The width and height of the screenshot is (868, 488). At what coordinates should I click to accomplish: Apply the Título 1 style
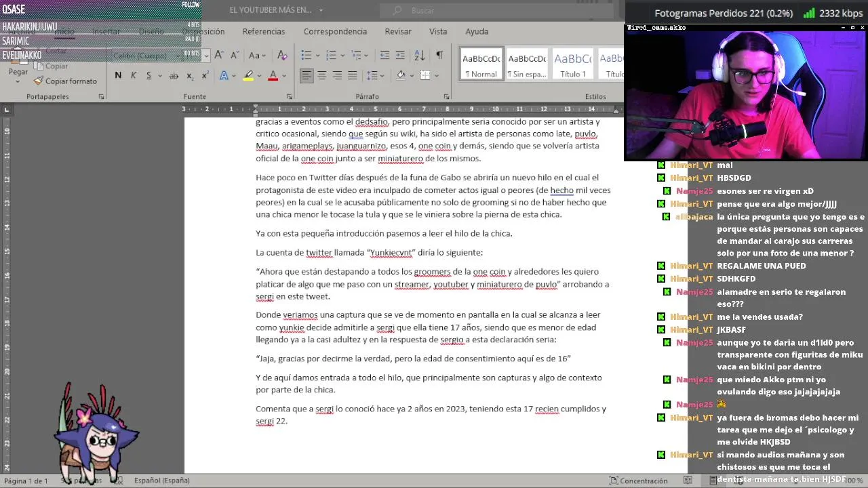click(x=573, y=64)
